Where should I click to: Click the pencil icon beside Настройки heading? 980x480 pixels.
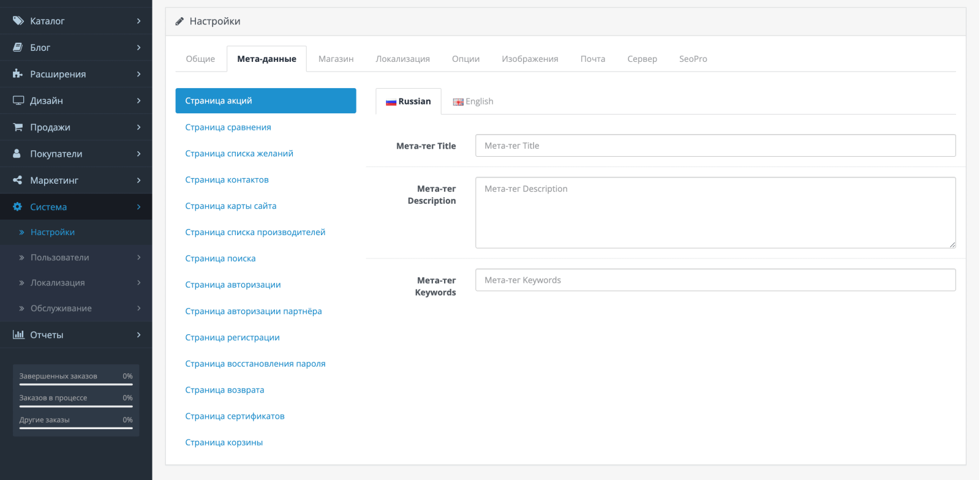click(179, 21)
